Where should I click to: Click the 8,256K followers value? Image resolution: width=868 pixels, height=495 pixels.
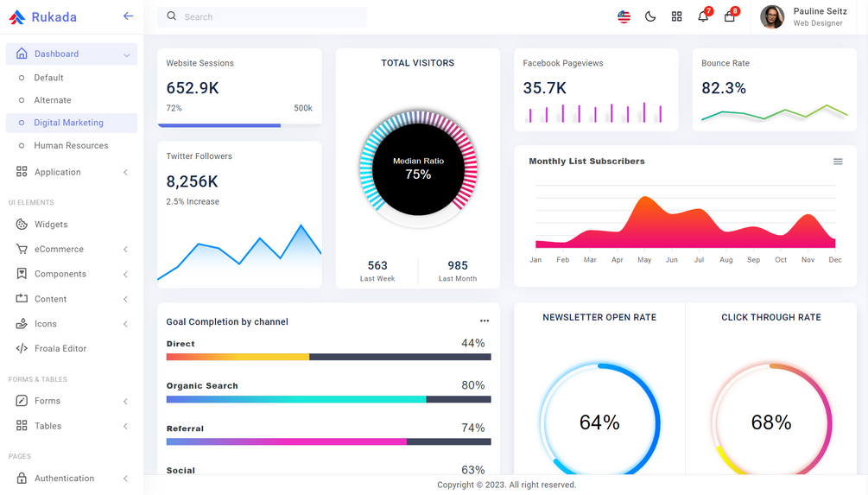(192, 181)
